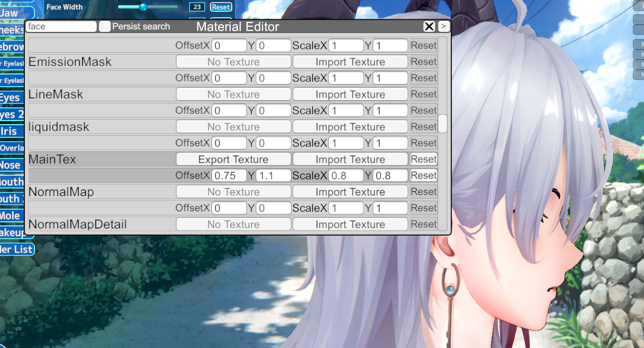Switch to the Nose category tab
644x348 pixels.
[10, 165]
